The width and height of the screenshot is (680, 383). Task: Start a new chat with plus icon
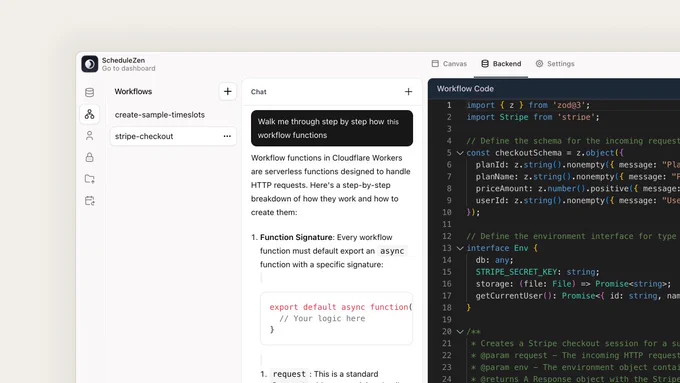(x=408, y=92)
